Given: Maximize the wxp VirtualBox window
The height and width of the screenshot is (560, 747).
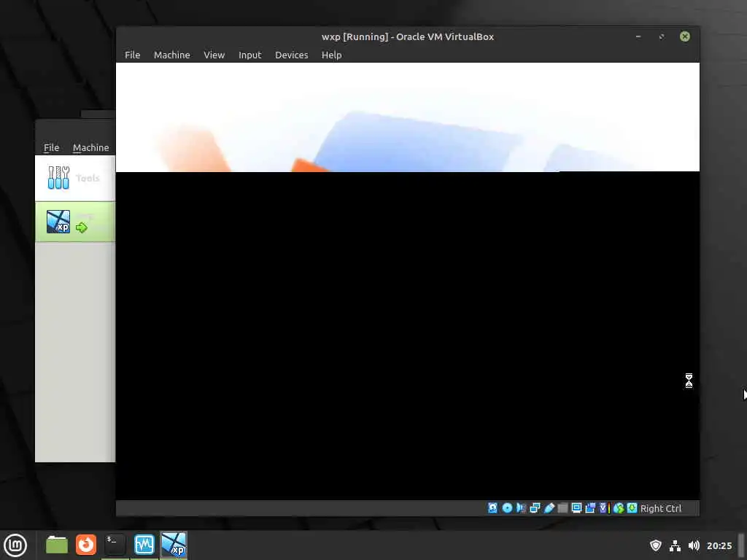Looking at the screenshot, I should [662, 36].
